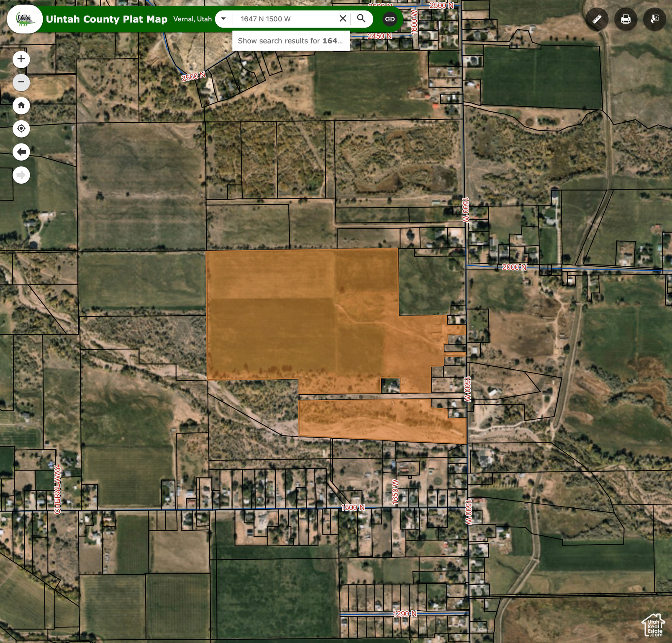The image size is (672, 643).
Task: Go back to the previous map extent
Action: point(21,152)
